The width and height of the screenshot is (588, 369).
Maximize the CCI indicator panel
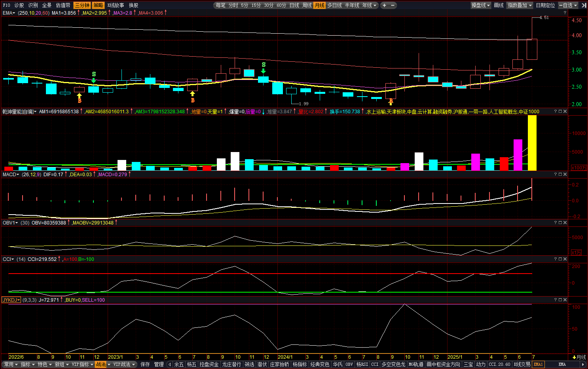(560, 259)
